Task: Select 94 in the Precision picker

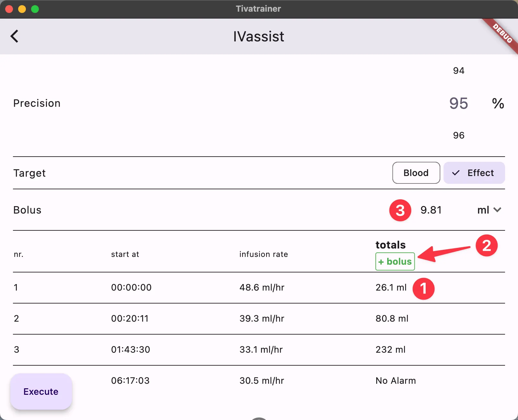Action: 458,71
